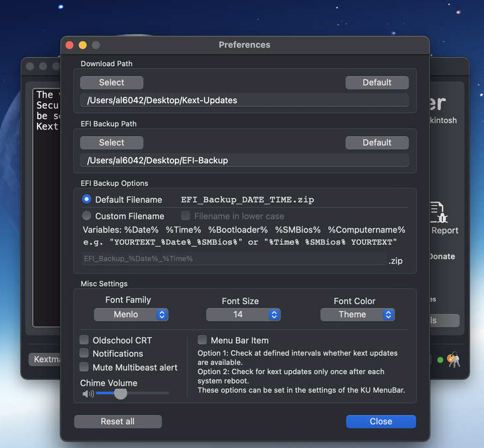Screen dimensions: 484x448
Task: Minimize Preferences with yellow window button
Action: [x=83, y=45]
